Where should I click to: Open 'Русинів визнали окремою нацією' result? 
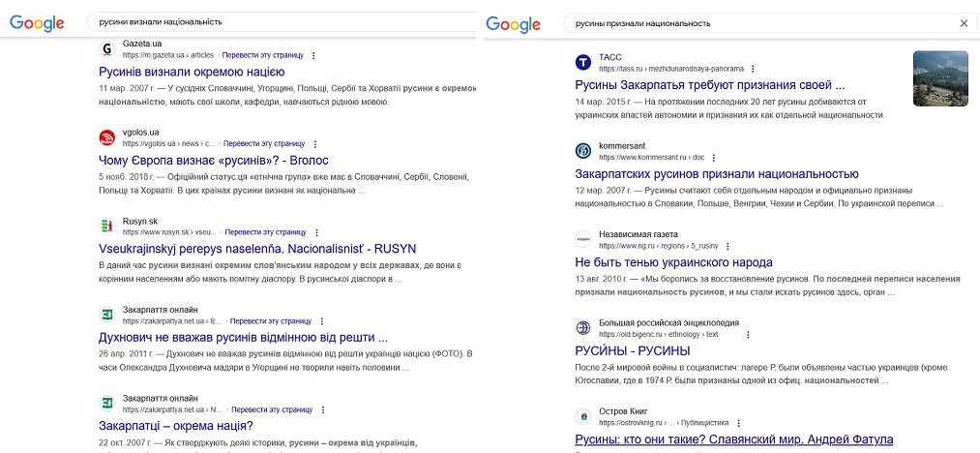192,72
